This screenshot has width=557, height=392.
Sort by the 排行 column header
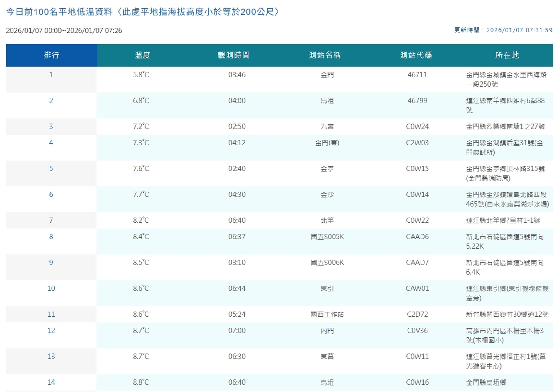coord(52,55)
